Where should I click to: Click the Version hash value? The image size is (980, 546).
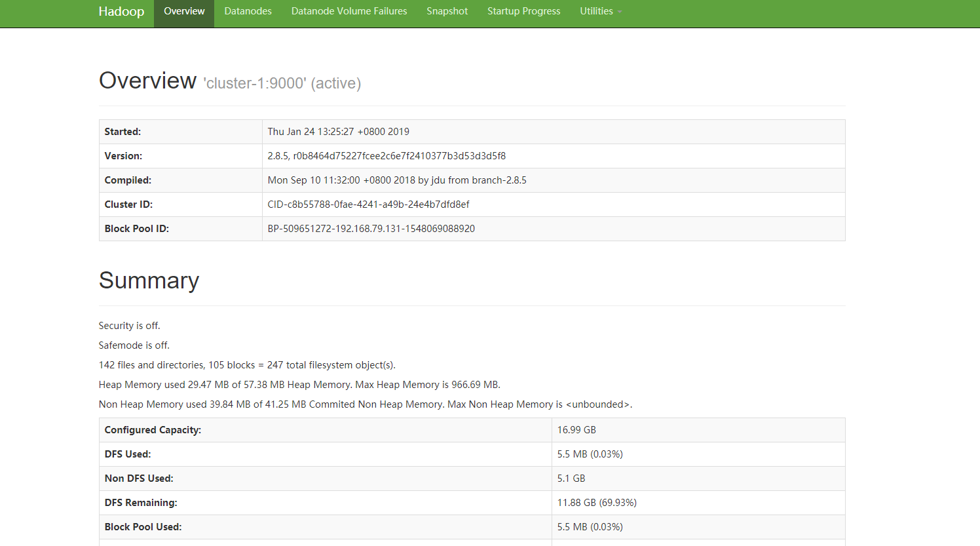[x=386, y=156]
